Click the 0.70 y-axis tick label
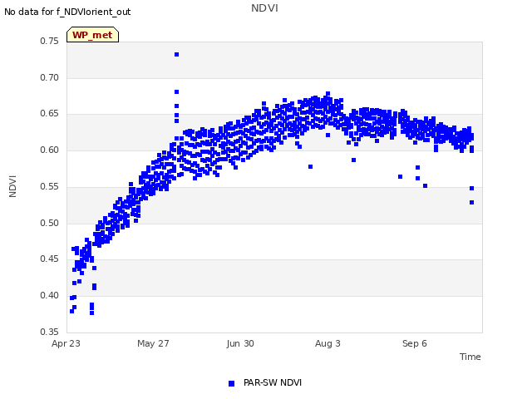The height and width of the screenshot is (399, 532). [x=49, y=77]
